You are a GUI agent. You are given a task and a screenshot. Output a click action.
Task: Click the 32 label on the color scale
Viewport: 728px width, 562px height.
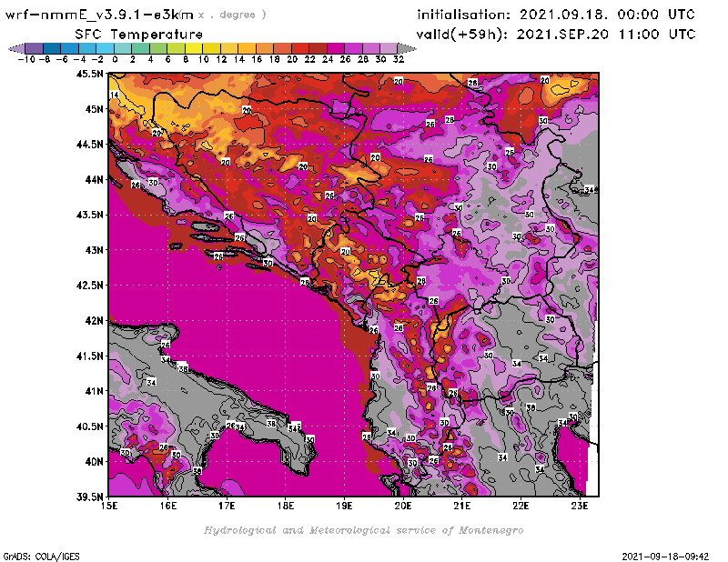click(x=399, y=59)
